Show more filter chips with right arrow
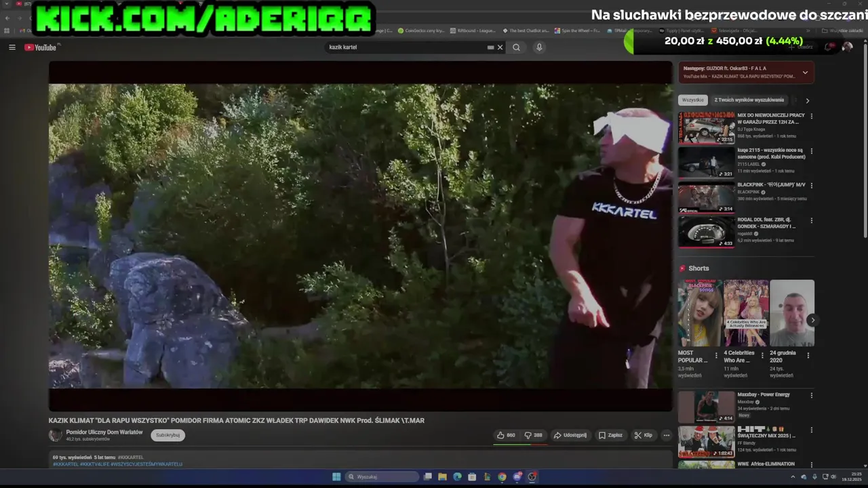Viewport: 868px width, 488px height. point(807,100)
